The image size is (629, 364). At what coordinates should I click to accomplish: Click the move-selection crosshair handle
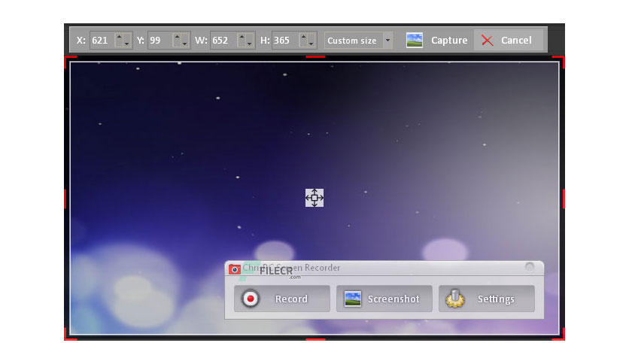click(x=314, y=198)
